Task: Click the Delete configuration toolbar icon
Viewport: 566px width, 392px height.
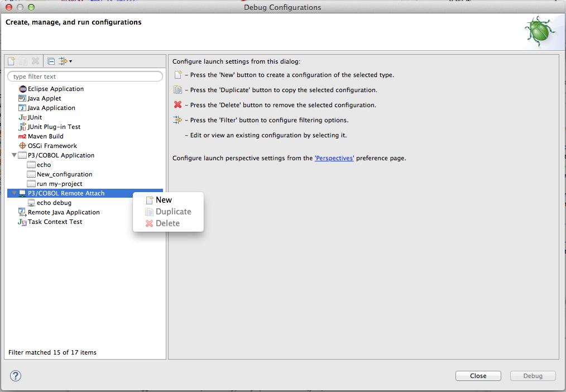Action: pos(35,61)
